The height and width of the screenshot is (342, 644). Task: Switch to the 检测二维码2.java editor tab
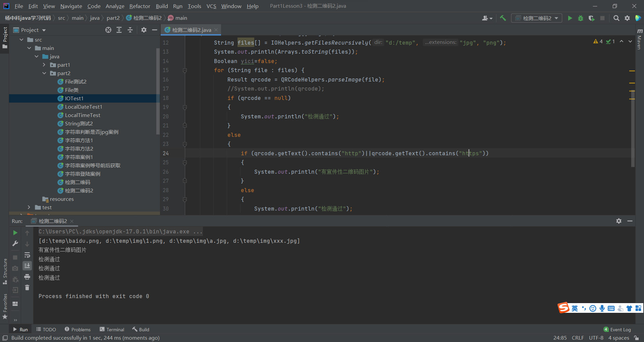tap(191, 30)
